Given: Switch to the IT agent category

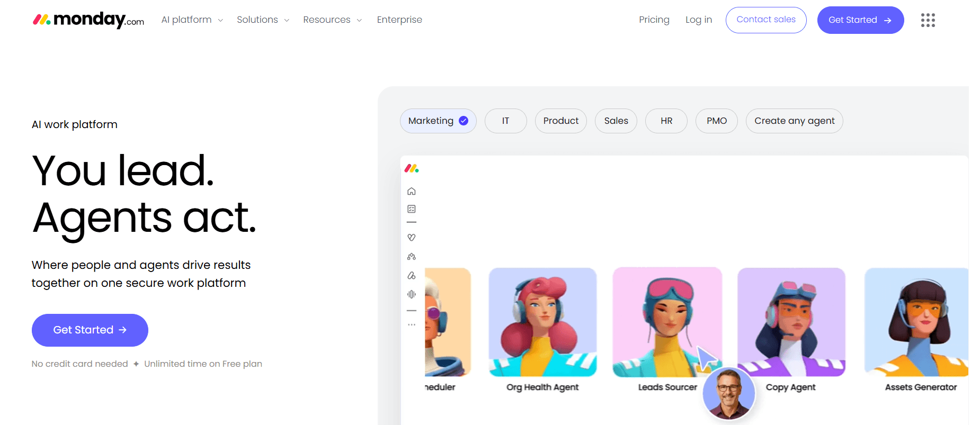Looking at the screenshot, I should [x=505, y=121].
